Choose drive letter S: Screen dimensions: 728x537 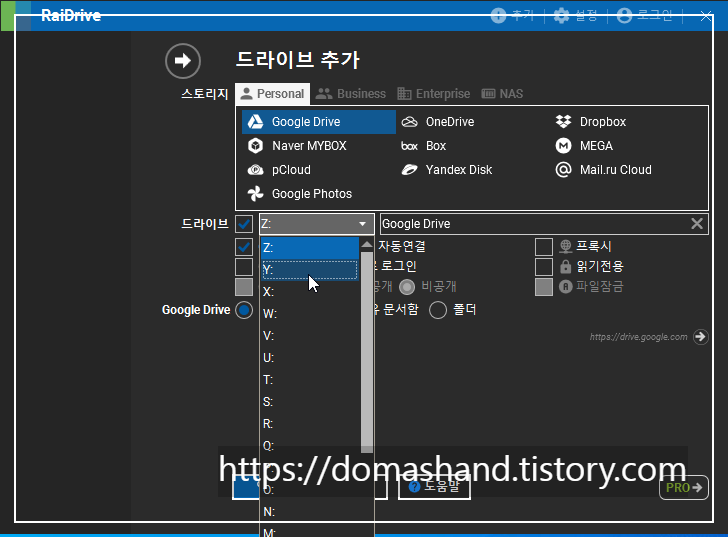(x=310, y=402)
